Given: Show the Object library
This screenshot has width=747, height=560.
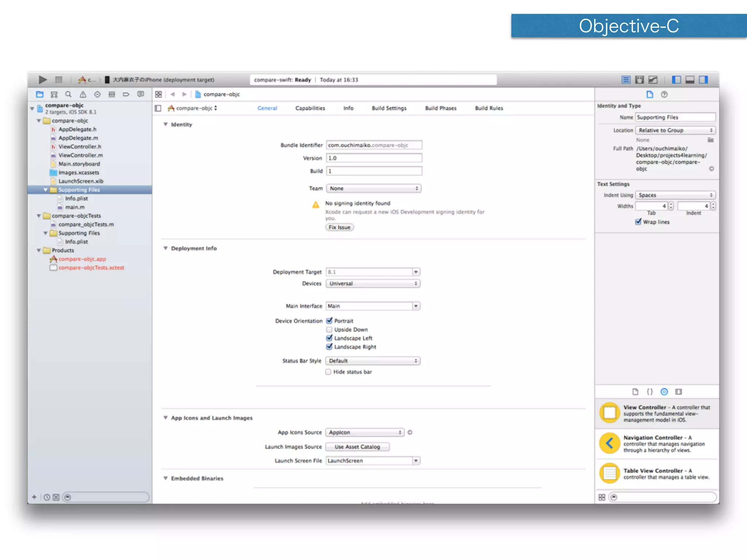Looking at the screenshot, I should pyautogui.click(x=664, y=392).
